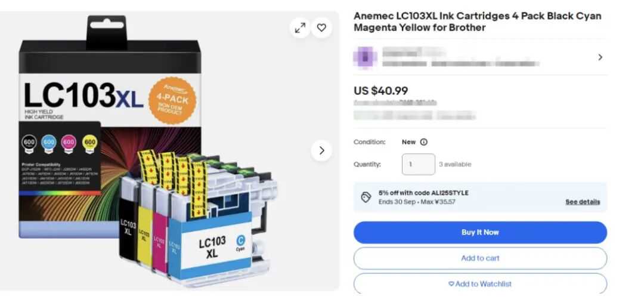
Task: Click the 3 available stock text
Action: [455, 164]
